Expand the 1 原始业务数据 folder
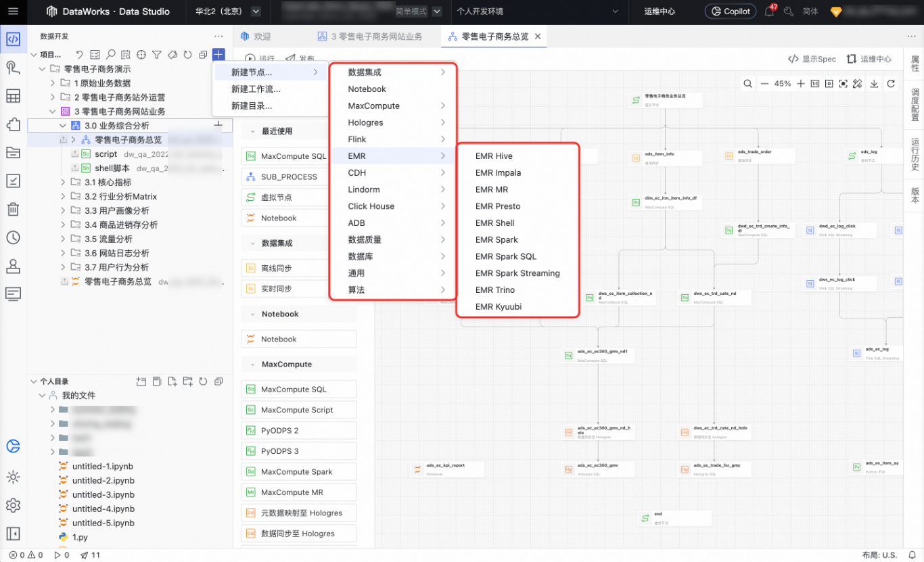 tap(53, 83)
